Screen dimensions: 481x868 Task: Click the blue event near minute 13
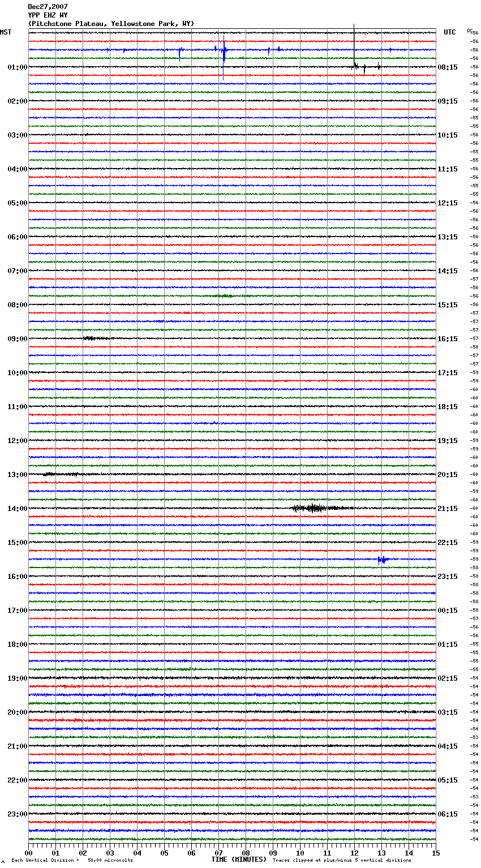click(x=383, y=560)
